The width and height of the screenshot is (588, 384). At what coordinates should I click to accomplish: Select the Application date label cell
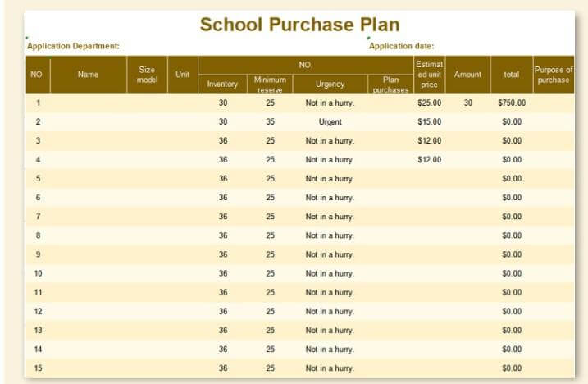tap(401, 46)
